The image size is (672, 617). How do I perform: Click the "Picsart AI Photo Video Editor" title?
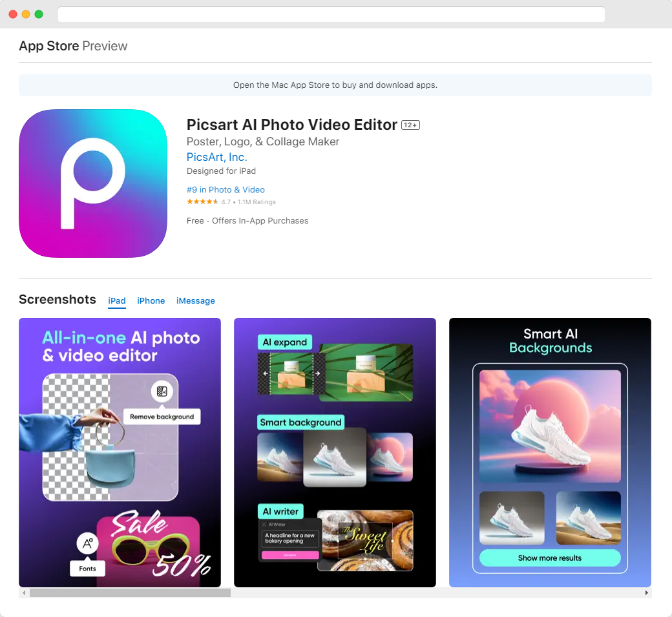(x=292, y=125)
